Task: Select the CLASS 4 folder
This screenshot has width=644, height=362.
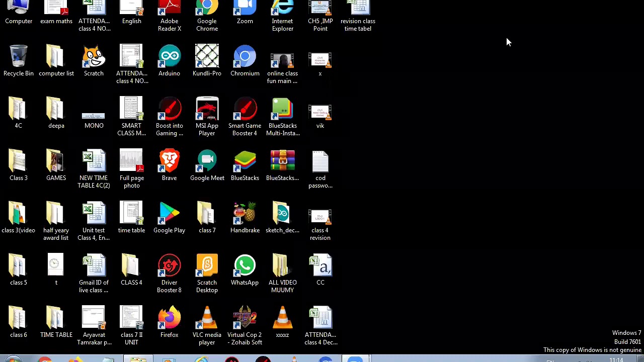Action: point(131,270)
